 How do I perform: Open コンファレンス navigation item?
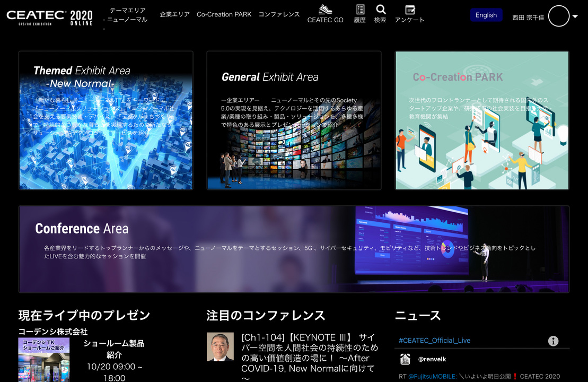coord(279,14)
